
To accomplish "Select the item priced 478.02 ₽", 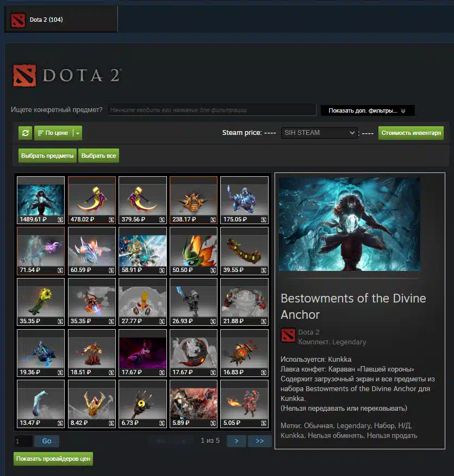I will [92, 200].
